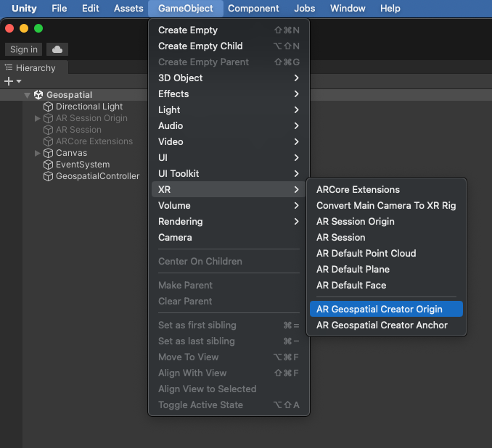Collapse the Geospatial scene tree
This screenshot has height=448, width=492.
pos(27,95)
